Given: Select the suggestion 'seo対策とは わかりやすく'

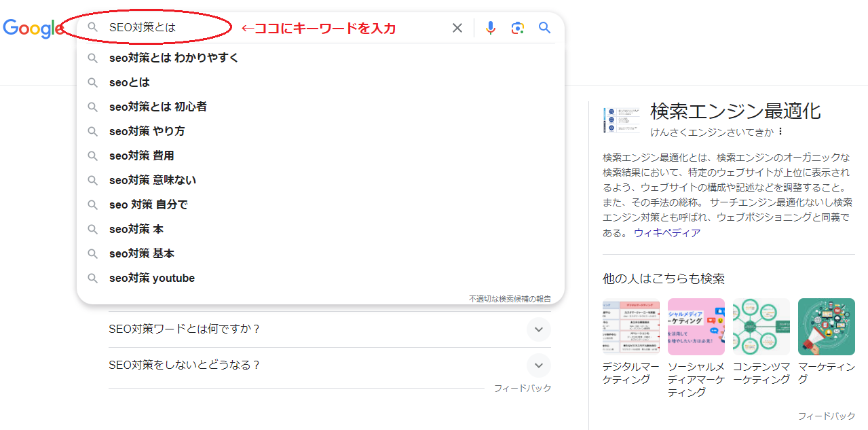Looking at the screenshot, I should tap(174, 58).
